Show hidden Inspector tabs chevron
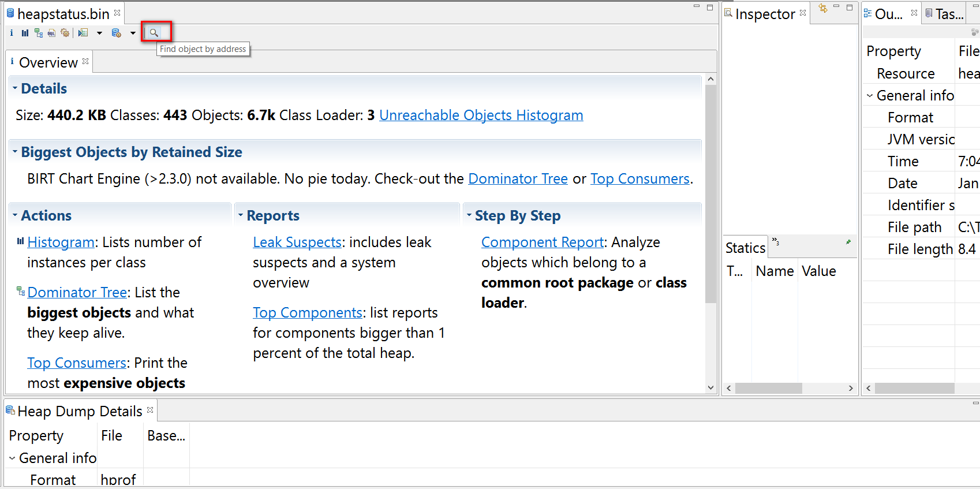Image resolution: width=980 pixels, height=489 pixels. point(776,241)
